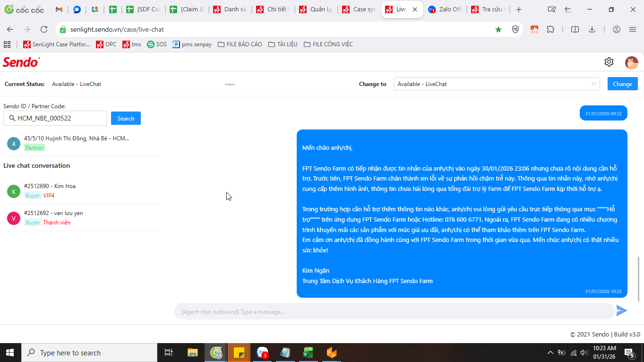
Task: Open the user avatar profile menu
Action: pos(631,62)
